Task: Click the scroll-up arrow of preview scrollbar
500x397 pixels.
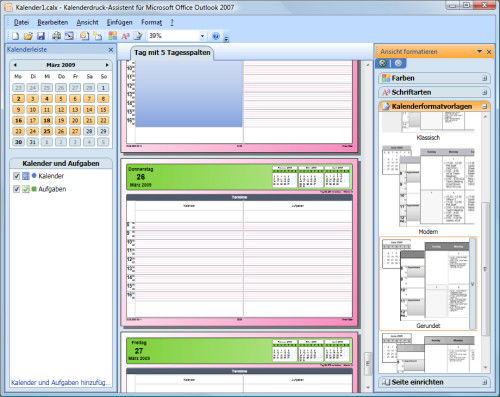Action: click(368, 65)
